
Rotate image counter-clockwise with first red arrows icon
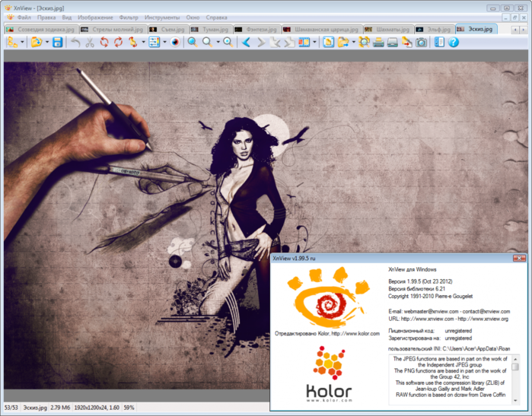pos(104,43)
